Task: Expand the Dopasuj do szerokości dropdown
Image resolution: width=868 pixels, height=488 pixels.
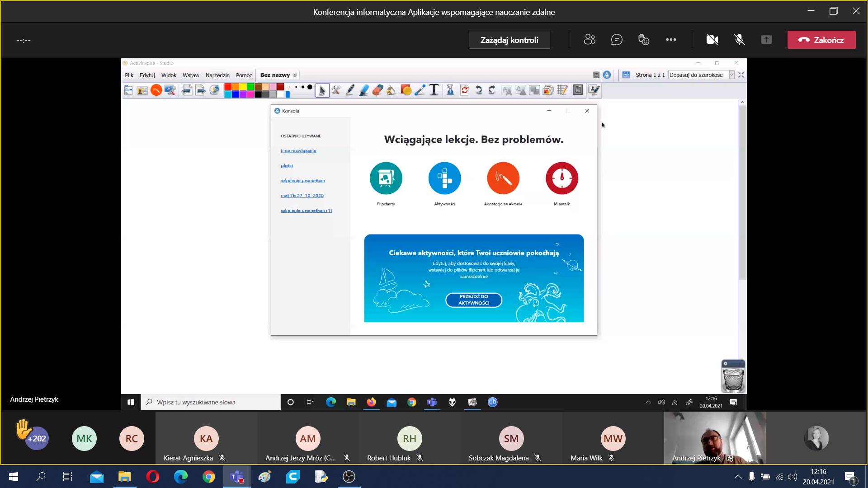Action: pos(731,75)
